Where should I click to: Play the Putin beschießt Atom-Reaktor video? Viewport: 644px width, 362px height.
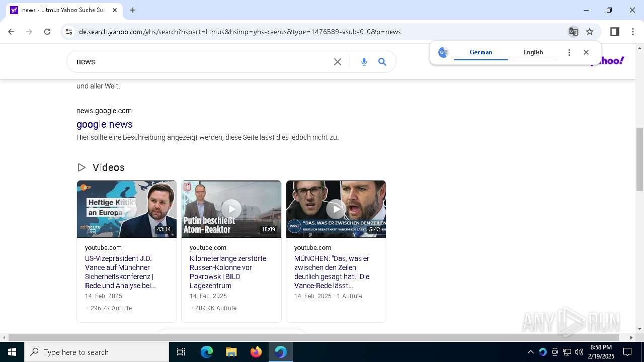(231, 209)
